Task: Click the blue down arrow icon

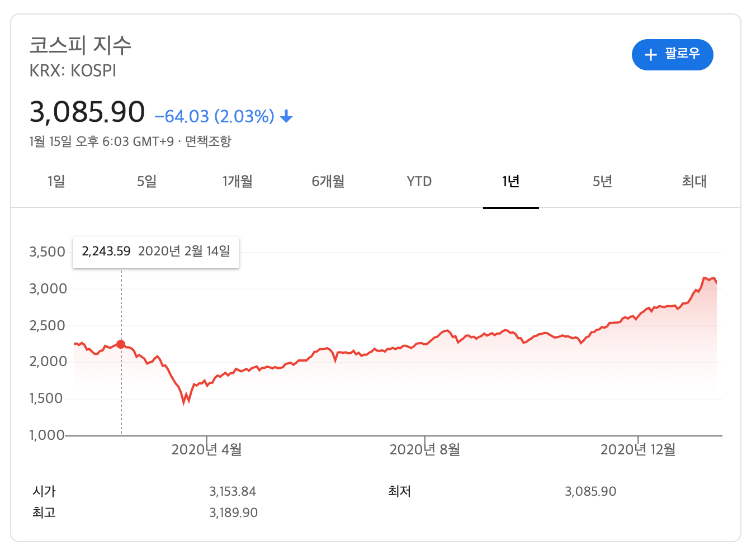Action: (x=286, y=116)
